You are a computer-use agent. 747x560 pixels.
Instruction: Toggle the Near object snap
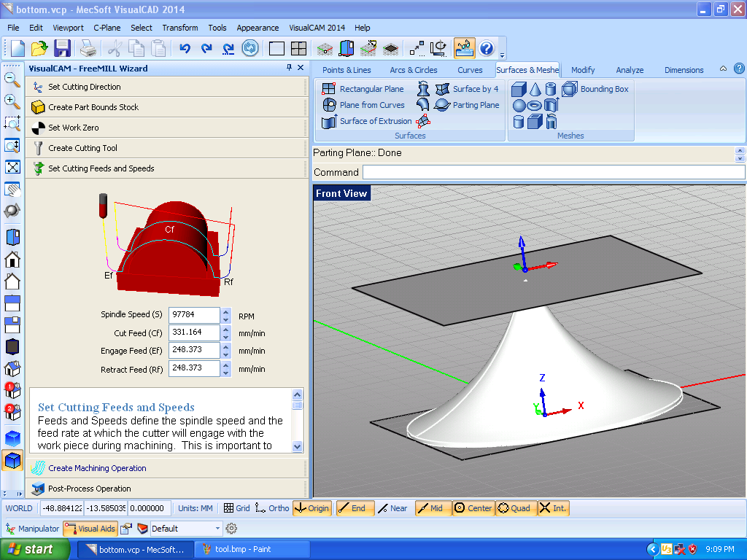click(x=393, y=508)
